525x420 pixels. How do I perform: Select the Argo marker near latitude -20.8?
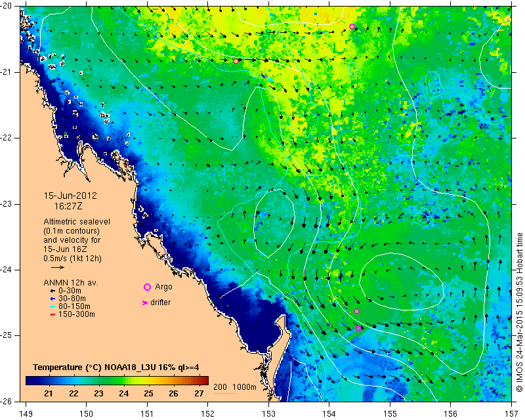[236, 61]
